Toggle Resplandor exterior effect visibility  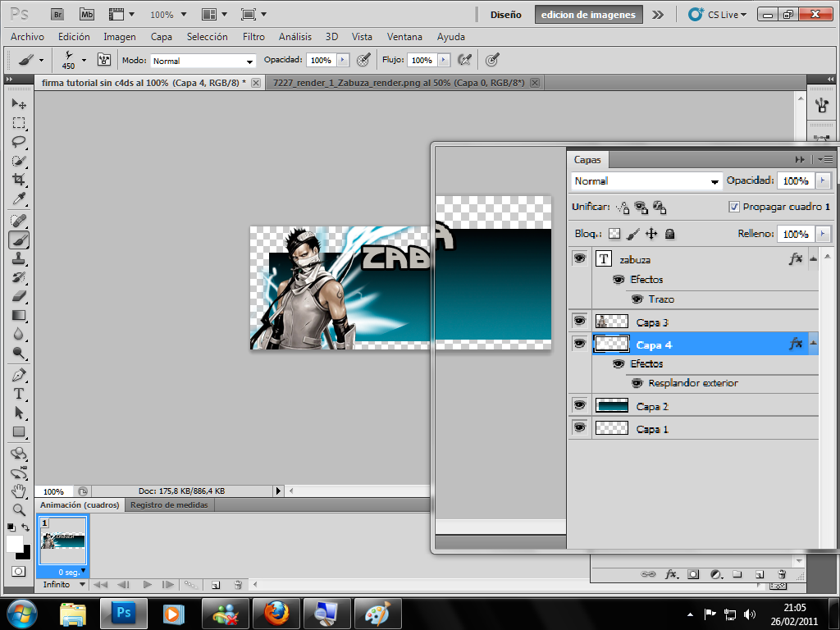(637, 383)
